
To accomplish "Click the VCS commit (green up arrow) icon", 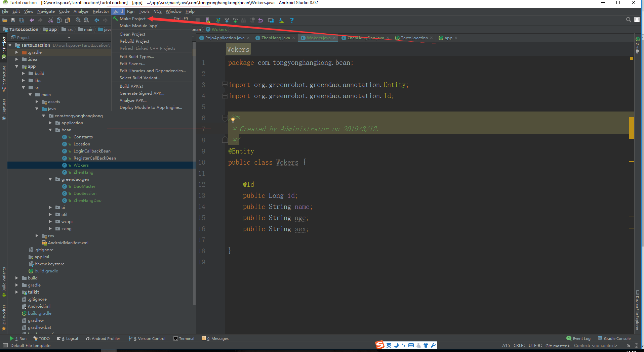I will point(235,20).
